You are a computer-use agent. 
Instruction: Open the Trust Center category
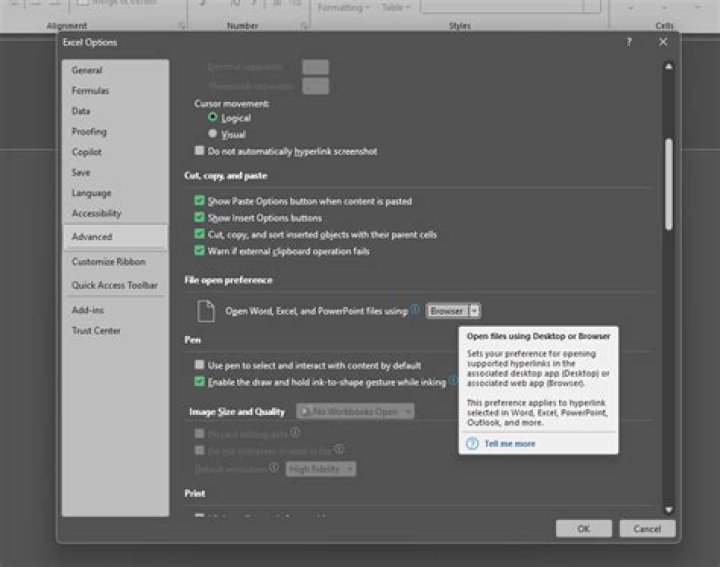click(x=115, y=331)
